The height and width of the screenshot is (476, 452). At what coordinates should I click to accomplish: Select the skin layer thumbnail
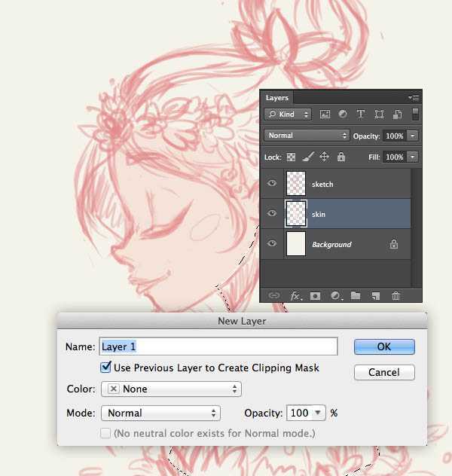coord(296,213)
